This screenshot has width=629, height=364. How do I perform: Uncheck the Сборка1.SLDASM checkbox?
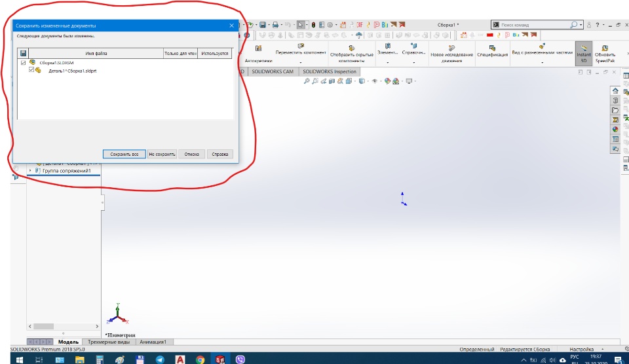click(24, 63)
